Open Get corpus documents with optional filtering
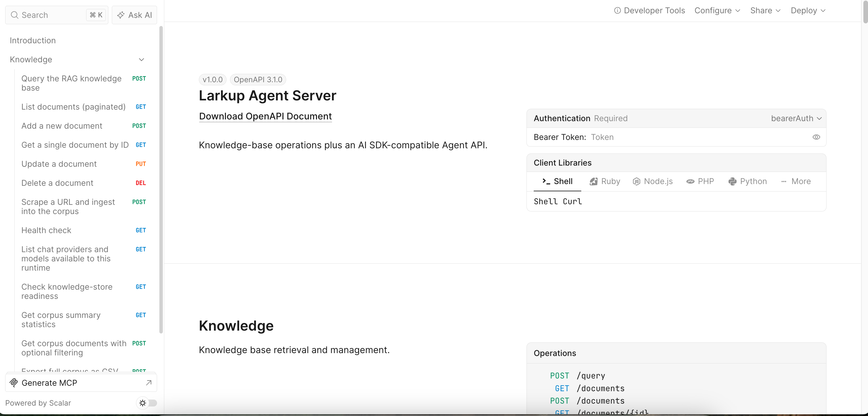Viewport: 868px width, 416px height. [84, 348]
